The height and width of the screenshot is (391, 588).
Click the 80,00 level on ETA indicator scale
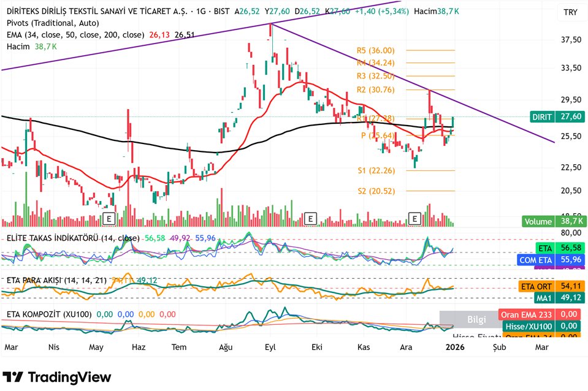(x=571, y=233)
